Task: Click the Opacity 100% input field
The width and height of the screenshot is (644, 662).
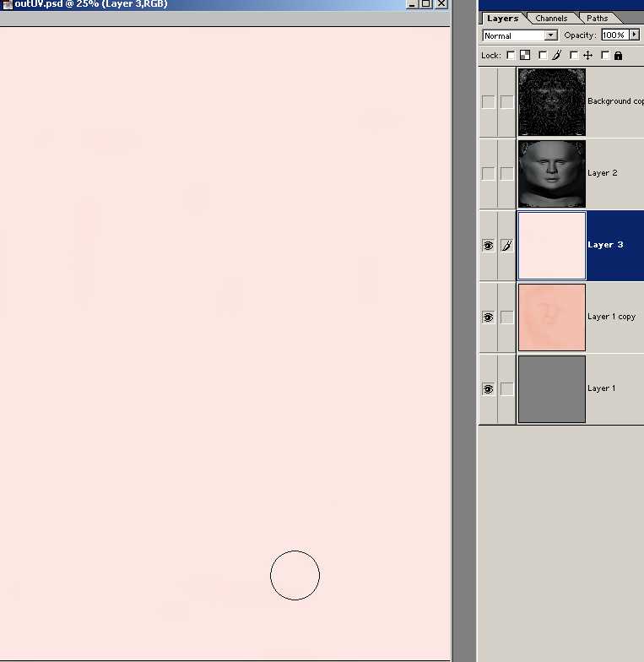Action: (613, 35)
